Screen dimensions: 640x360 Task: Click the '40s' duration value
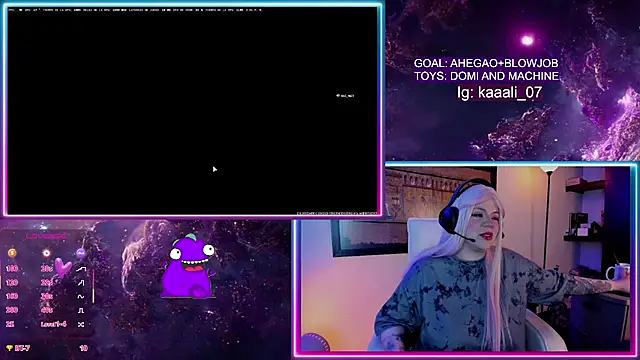point(47,310)
